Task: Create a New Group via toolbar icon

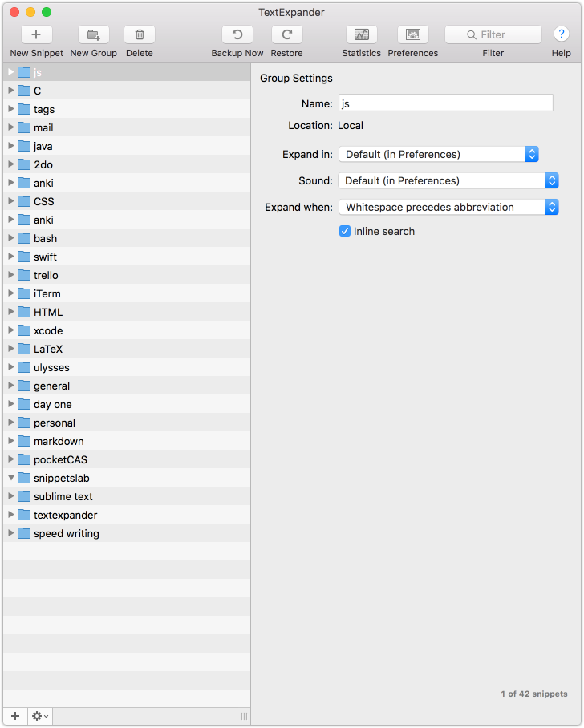Action: point(93,34)
